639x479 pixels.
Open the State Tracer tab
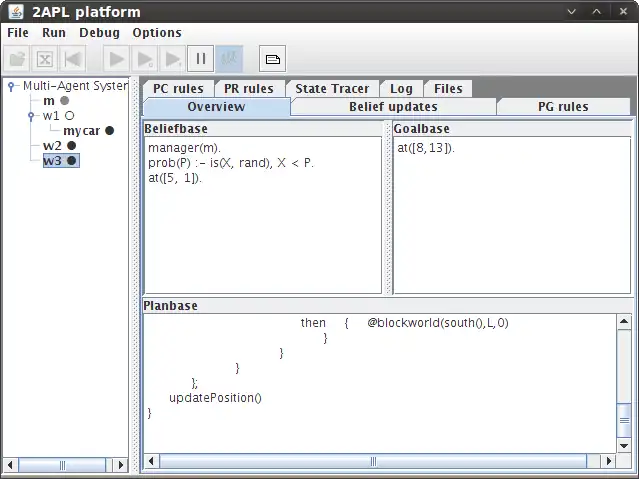[x=332, y=88]
